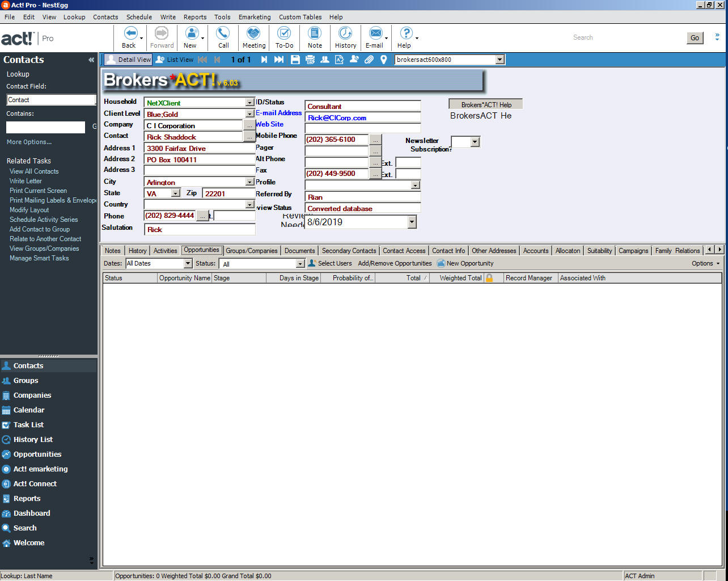Viewport: 728px width, 581px height.
Task: Open Companies in the navigation pane
Action: (32, 395)
